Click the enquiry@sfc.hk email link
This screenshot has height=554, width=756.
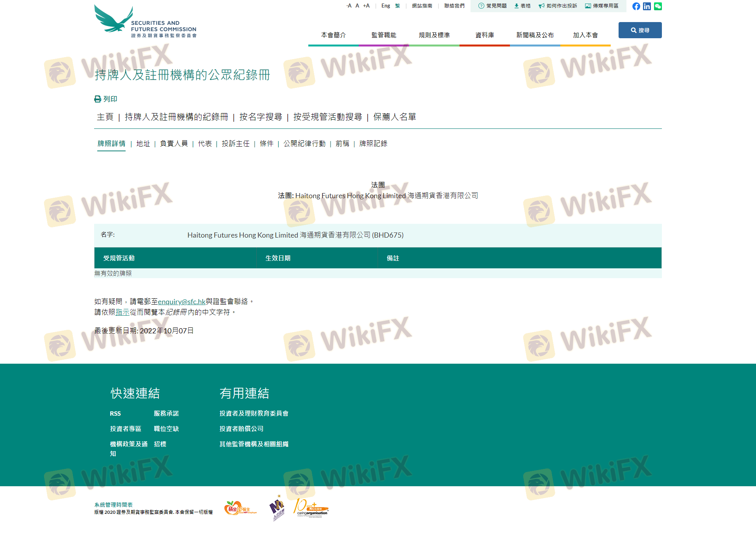[x=182, y=301]
